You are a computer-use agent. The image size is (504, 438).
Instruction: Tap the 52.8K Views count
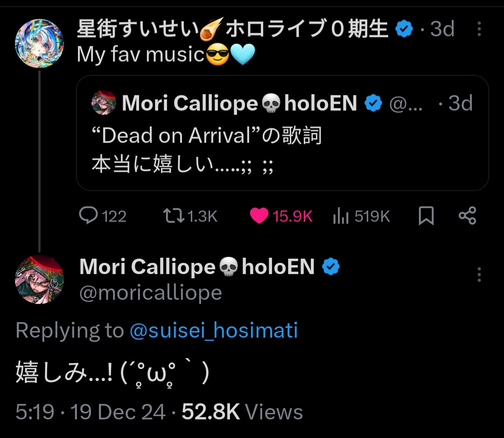tap(242, 412)
